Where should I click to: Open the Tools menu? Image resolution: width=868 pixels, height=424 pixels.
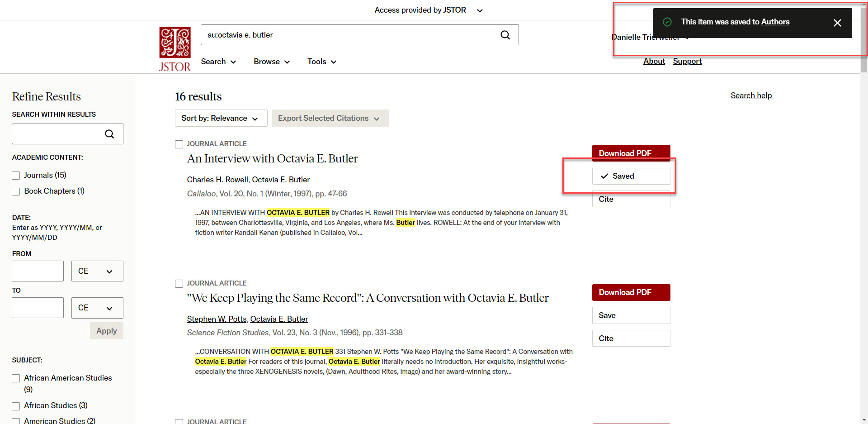click(322, 62)
